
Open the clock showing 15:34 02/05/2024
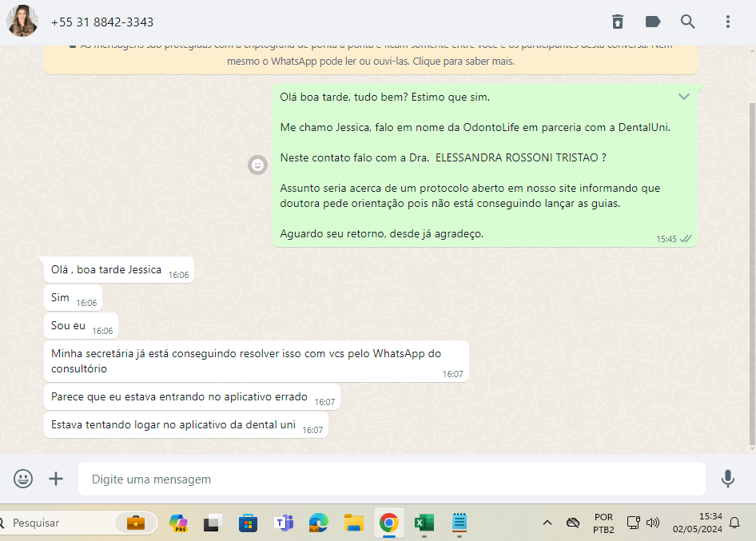pyautogui.click(x=697, y=523)
